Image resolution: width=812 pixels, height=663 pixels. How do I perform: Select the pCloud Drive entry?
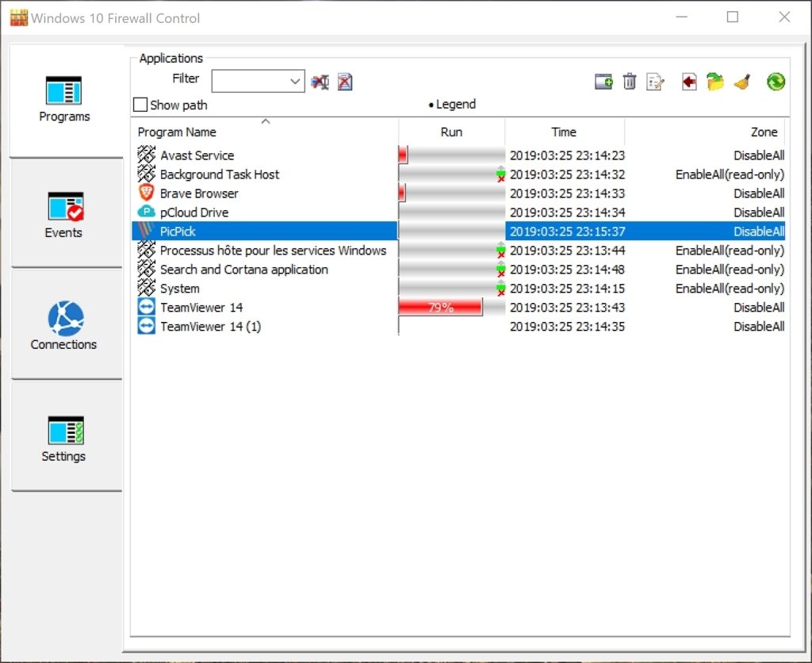point(459,213)
